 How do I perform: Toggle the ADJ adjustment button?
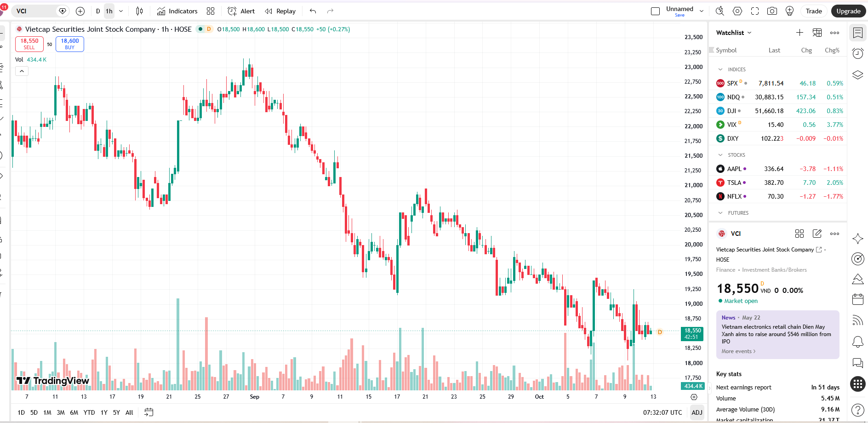697,412
